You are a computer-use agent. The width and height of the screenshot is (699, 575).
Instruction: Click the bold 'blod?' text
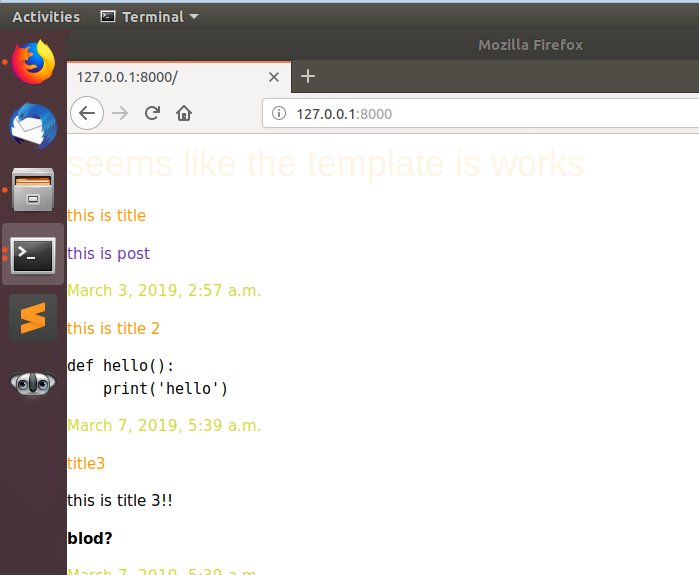click(x=90, y=538)
